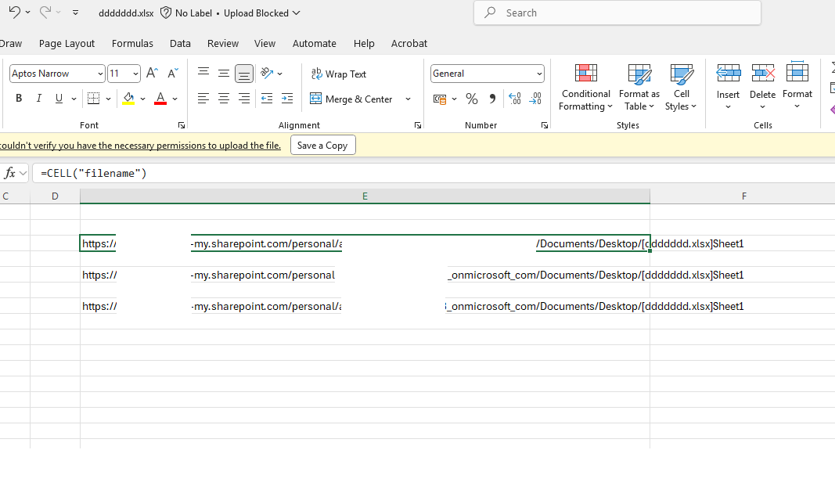Viewport: 835px width, 504px height.
Task: Go to the View tab
Action: pyautogui.click(x=265, y=43)
